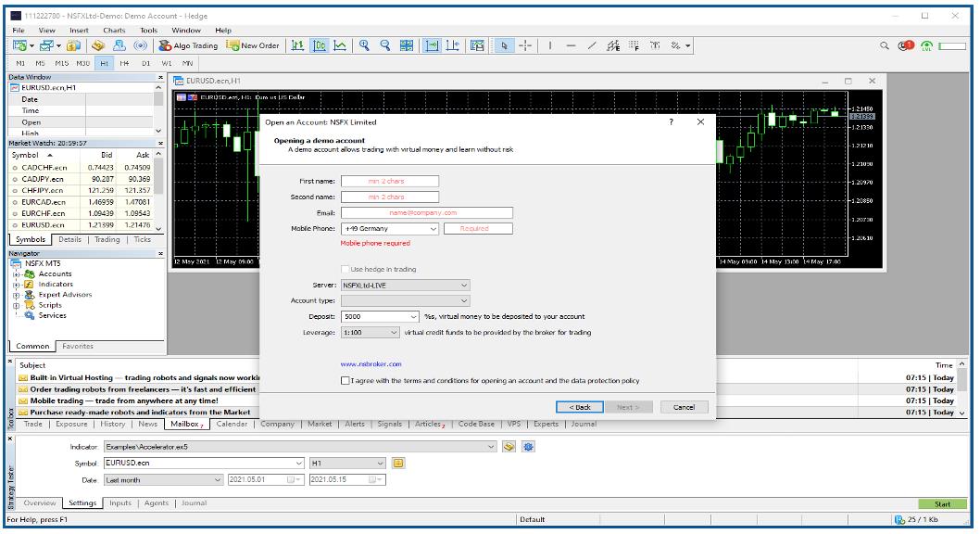Toggle Algo Trading in the toolbar
This screenshot has height=534, width=980.
[x=188, y=45]
